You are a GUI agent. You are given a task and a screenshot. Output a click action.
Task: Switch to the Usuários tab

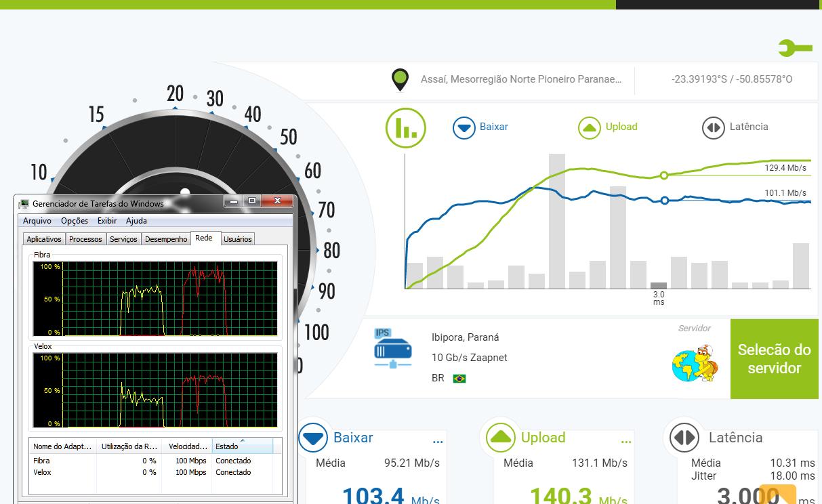(x=238, y=239)
